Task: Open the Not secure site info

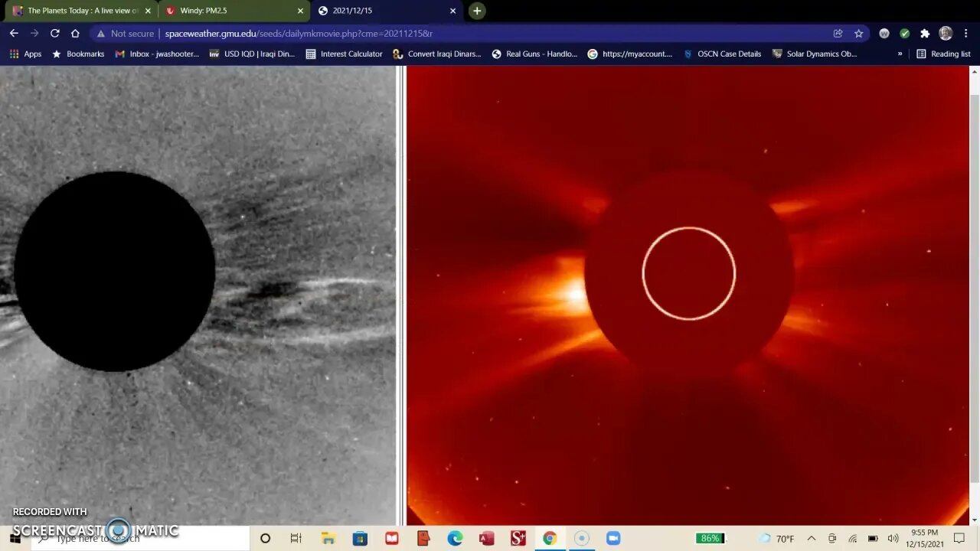Action: [126, 34]
